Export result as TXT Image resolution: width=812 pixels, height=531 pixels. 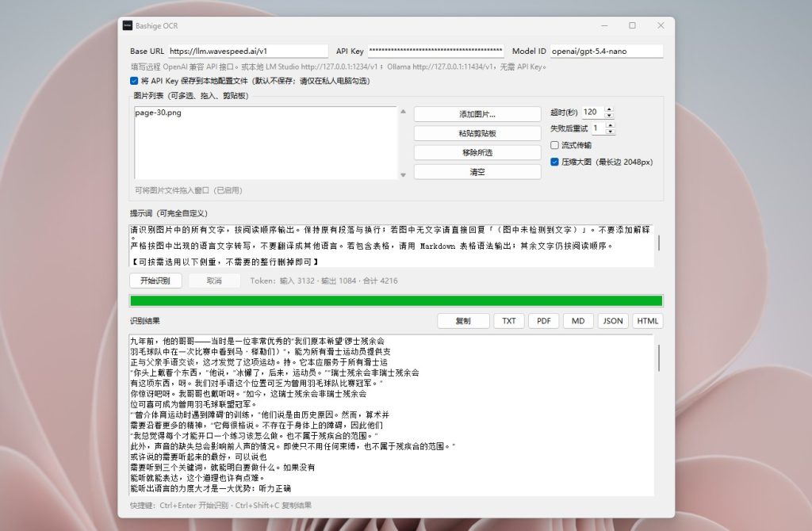(x=508, y=321)
